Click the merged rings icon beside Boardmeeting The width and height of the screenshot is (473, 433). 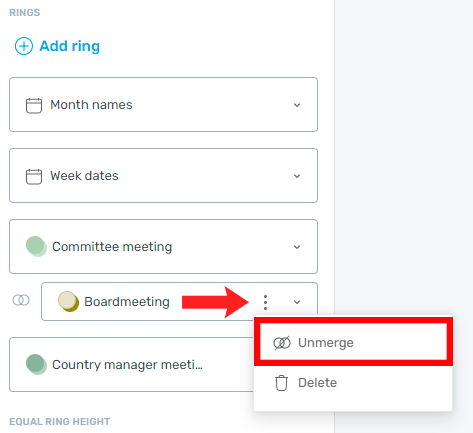pos(21,300)
